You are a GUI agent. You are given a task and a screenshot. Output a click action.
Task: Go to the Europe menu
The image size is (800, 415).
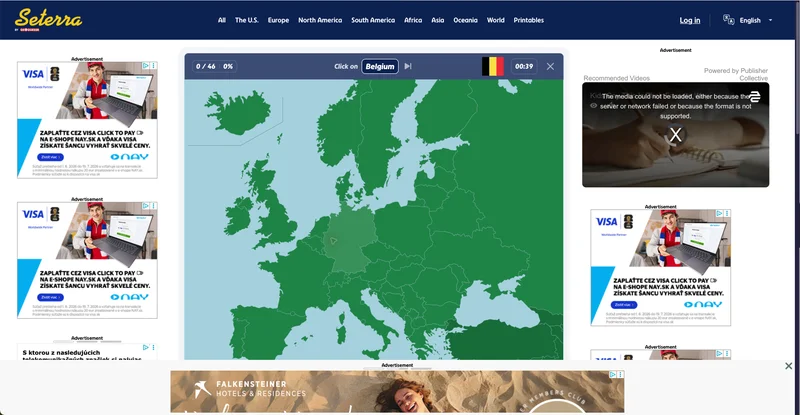coord(278,20)
